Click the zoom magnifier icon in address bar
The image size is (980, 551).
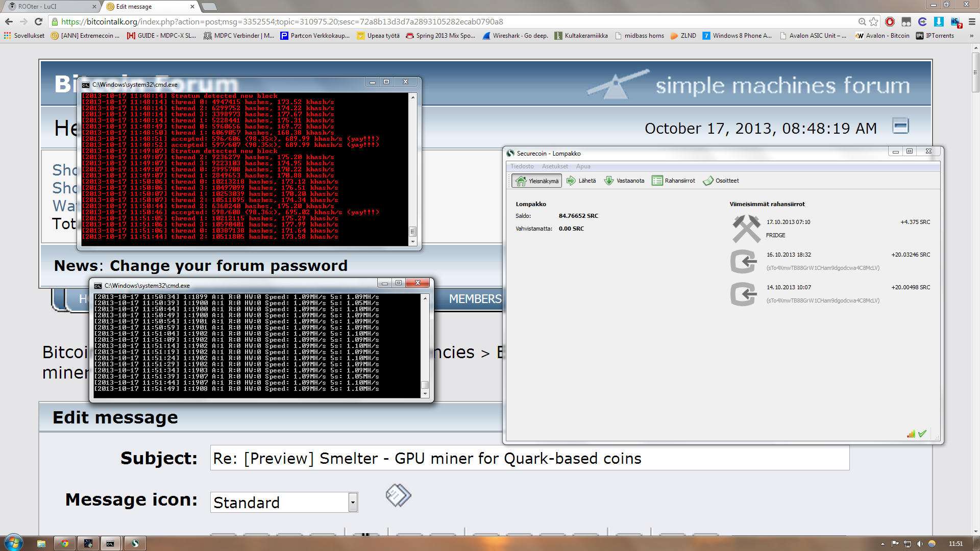pyautogui.click(x=862, y=21)
